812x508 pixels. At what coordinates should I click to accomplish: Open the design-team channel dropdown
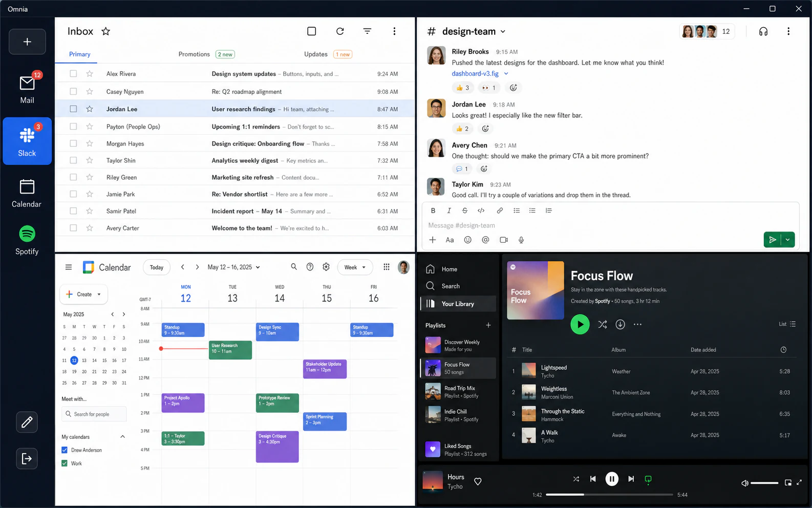click(503, 32)
